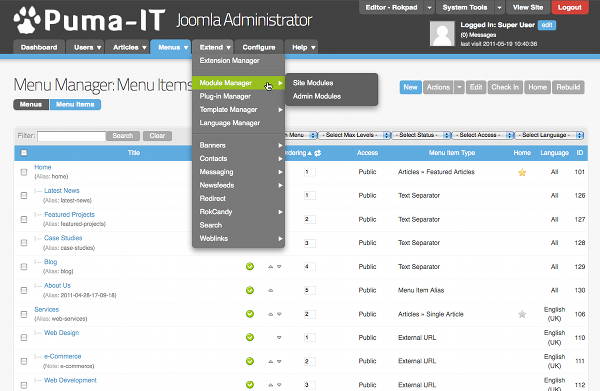Click the Clear filter button

coord(157,136)
